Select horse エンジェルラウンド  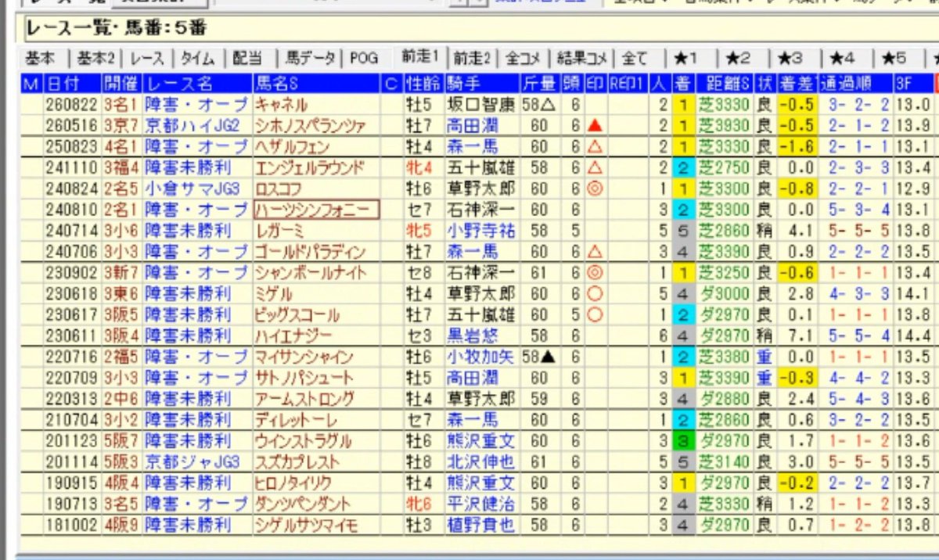(309, 167)
